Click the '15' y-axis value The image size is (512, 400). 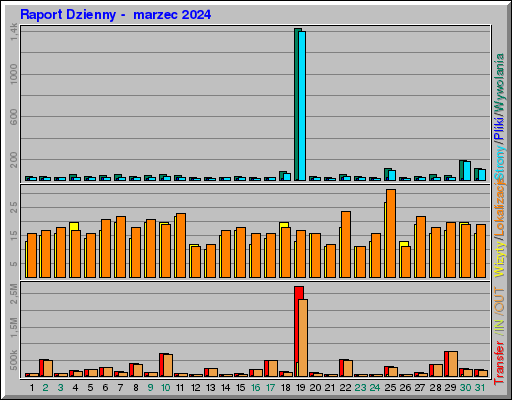tap(14, 235)
